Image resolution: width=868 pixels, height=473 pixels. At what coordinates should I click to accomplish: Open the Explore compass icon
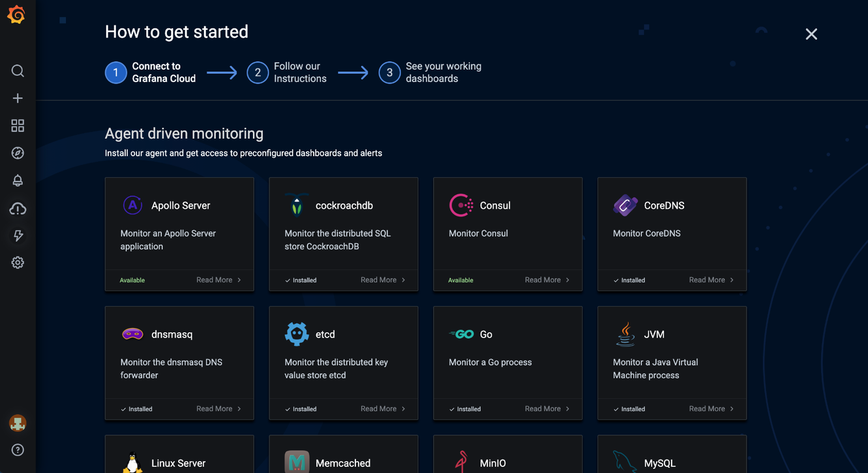(18, 153)
